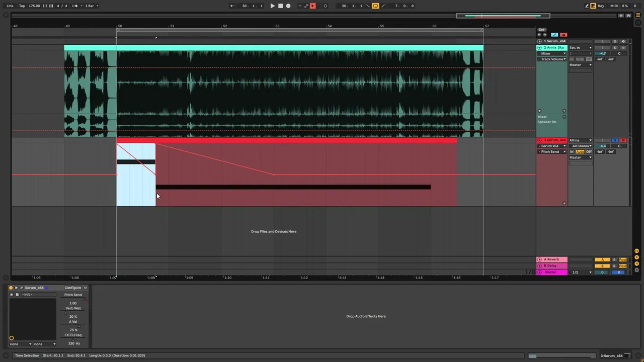Open the 1 Bar quantization dropdown
This screenshot has height=362, width=644.
91,6
